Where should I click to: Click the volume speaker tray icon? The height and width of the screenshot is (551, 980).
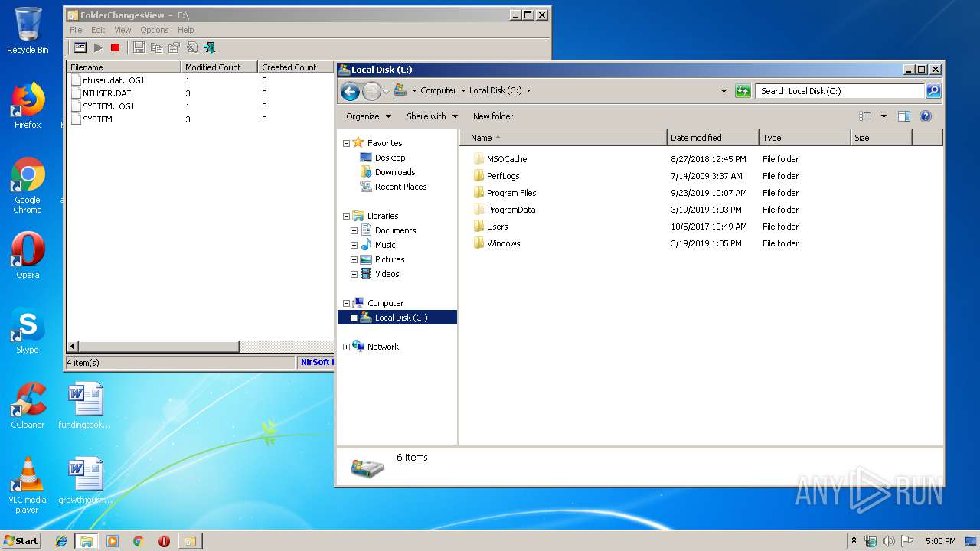pyautogui.click(x=889, y=541)
